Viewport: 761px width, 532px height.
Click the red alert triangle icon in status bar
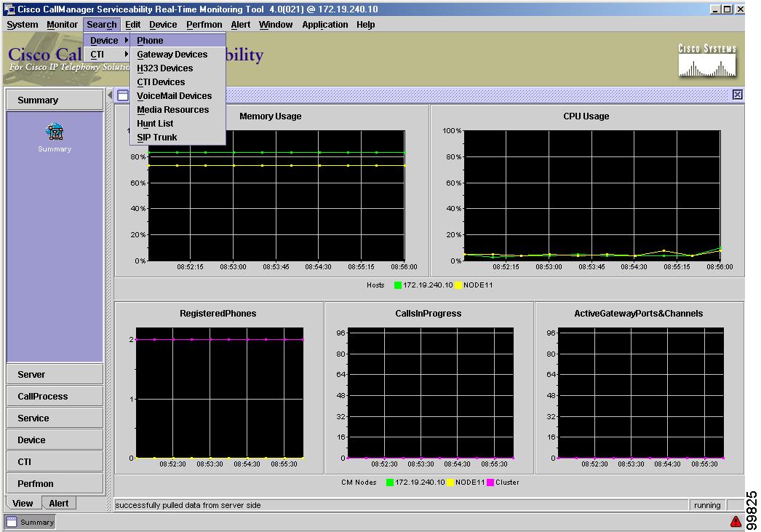[736, 521]
